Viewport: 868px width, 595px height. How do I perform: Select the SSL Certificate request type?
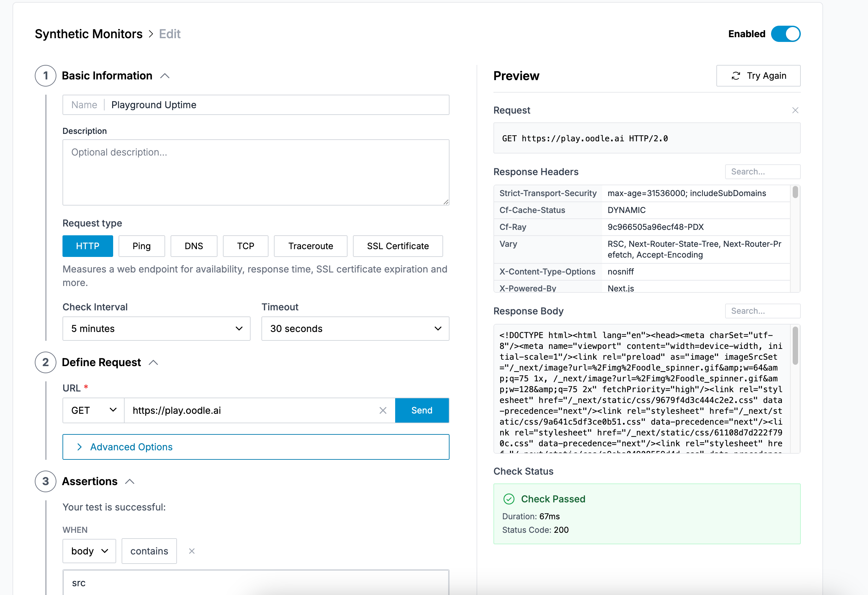point(398,246)
